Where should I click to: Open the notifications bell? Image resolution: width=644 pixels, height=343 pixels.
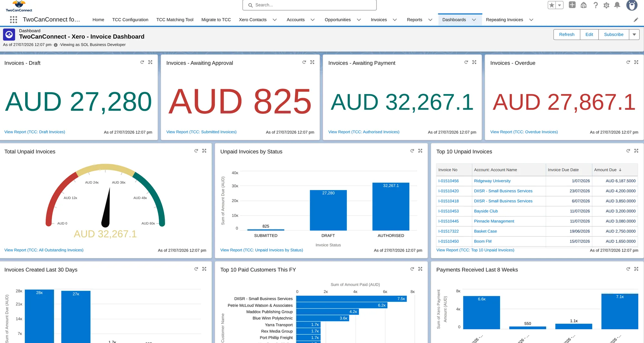pos(617,5)
